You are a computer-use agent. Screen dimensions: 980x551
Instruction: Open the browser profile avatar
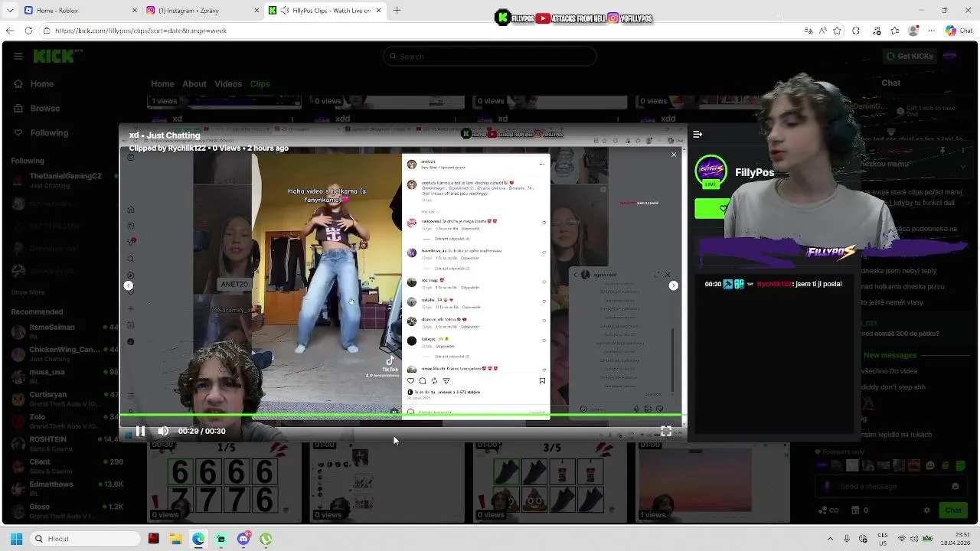point(913,31)
